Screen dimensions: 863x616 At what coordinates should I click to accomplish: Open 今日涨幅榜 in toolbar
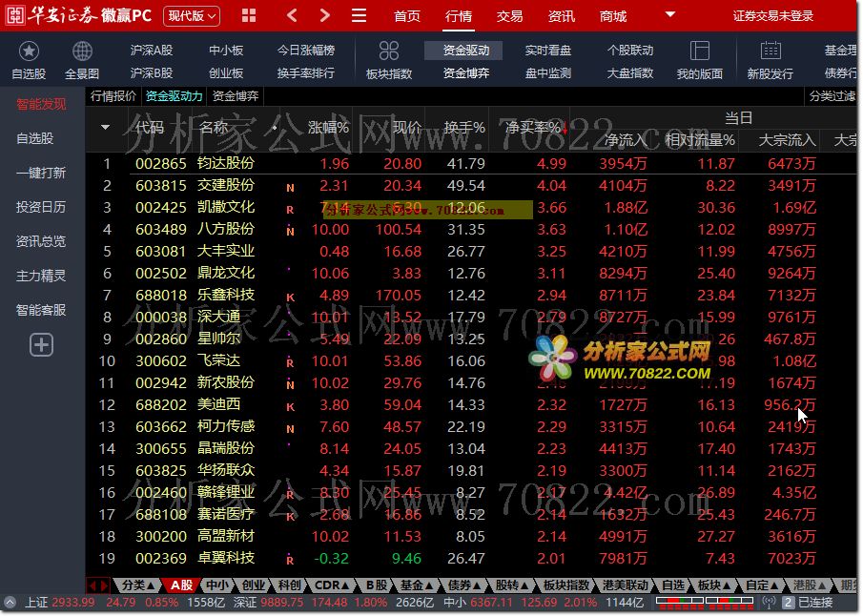pyautogui.click(x=306, y=51)
